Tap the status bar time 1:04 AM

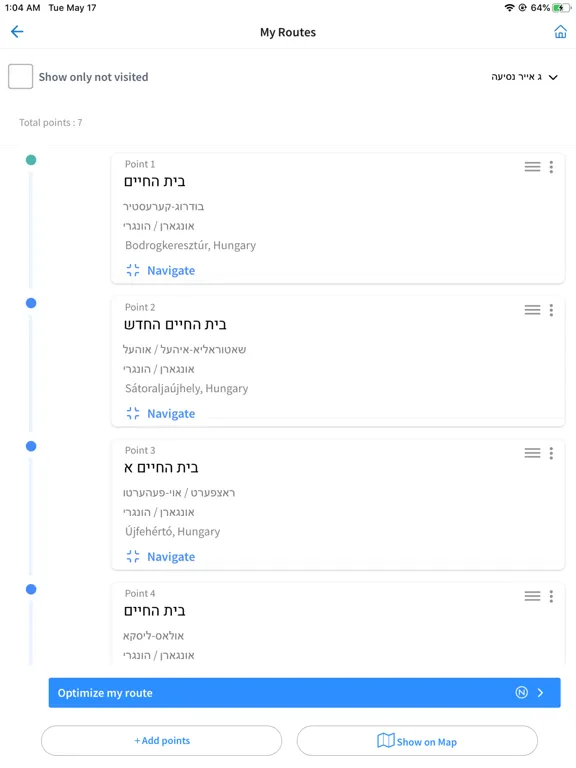coord(23,8)
